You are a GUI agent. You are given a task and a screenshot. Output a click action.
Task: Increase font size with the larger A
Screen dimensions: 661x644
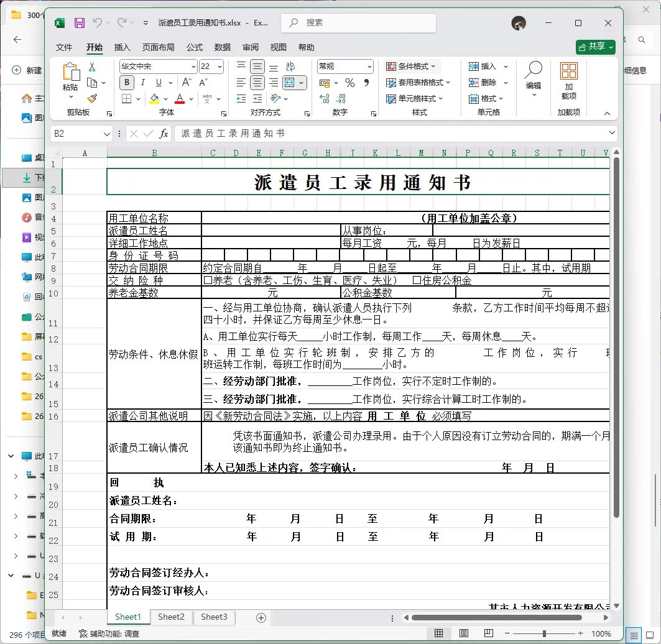(x=187, y=83)
